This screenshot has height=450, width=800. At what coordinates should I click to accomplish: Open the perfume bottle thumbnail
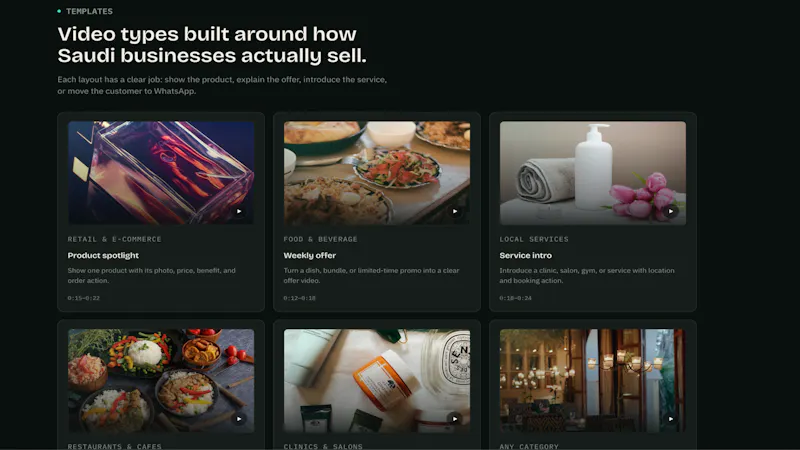[161, 172]
